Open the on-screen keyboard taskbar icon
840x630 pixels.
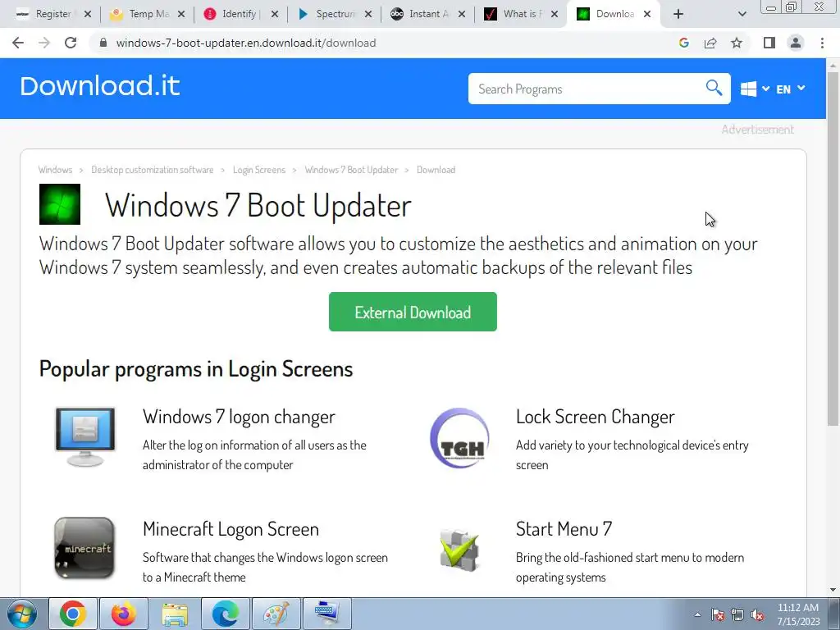click(327, 614)
